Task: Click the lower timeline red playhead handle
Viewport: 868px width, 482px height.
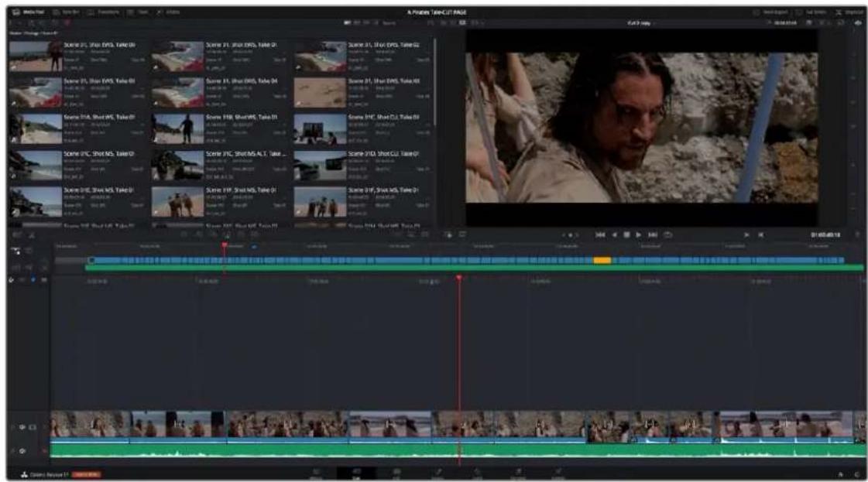Action: 459,278
